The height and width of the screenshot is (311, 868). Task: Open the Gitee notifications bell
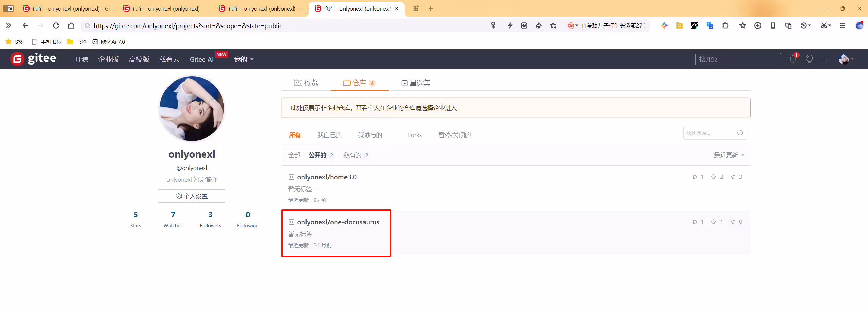793,59
